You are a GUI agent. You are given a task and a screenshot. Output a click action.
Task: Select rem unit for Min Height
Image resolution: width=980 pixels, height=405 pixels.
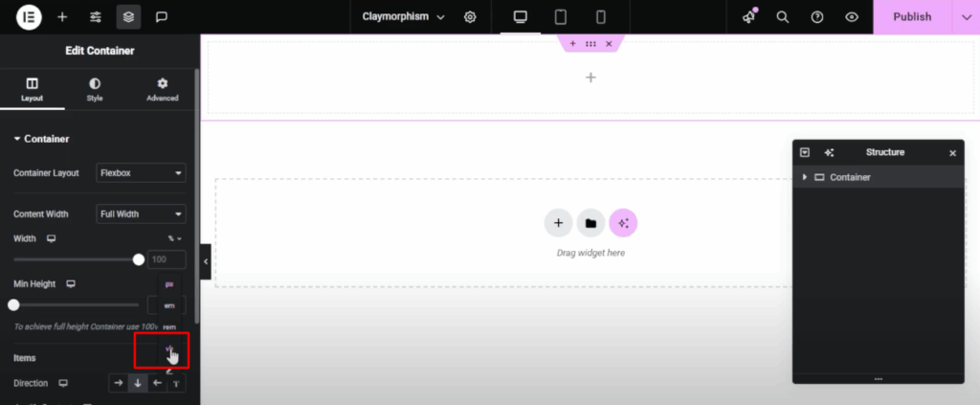tap(169, 326)
